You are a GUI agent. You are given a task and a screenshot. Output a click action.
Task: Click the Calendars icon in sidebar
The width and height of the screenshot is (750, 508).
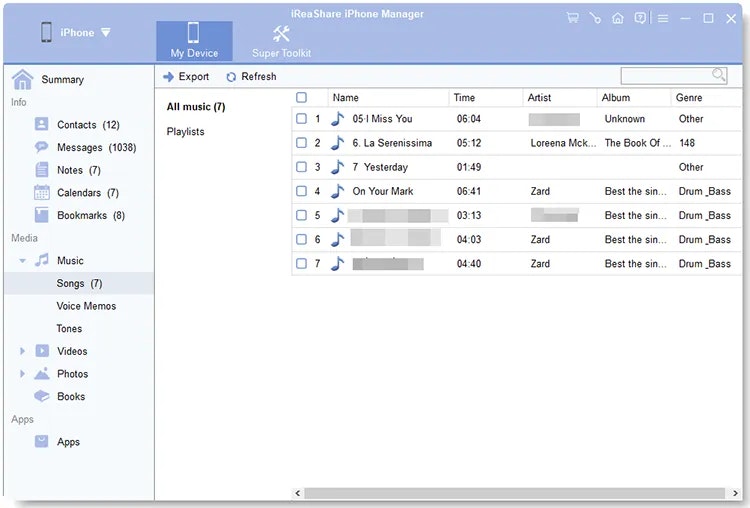point(42,192)
